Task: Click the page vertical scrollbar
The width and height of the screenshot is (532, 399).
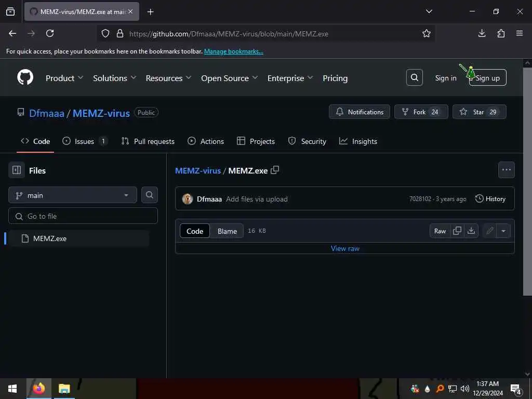Action: (x=527, y=181)
